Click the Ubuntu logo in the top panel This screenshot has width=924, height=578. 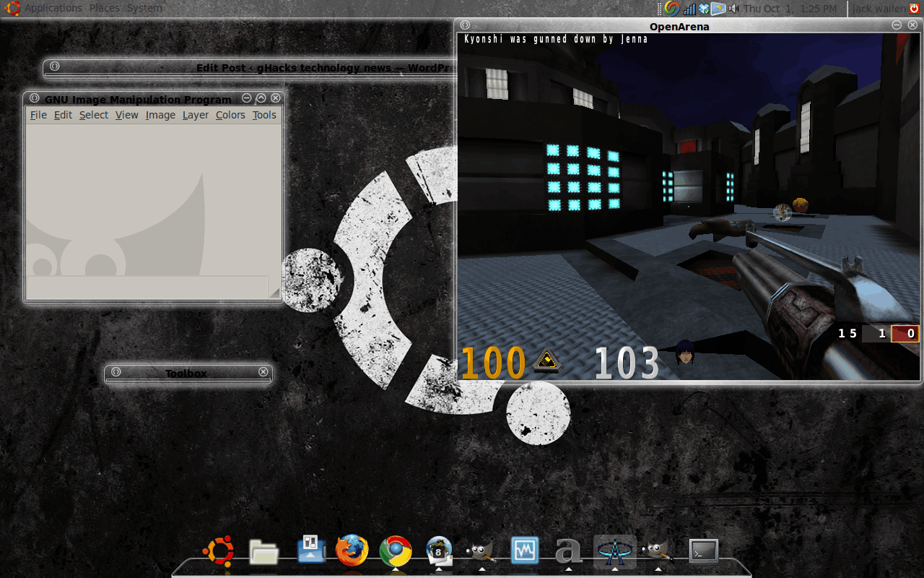pyautogui.click(x=12, y=9)
